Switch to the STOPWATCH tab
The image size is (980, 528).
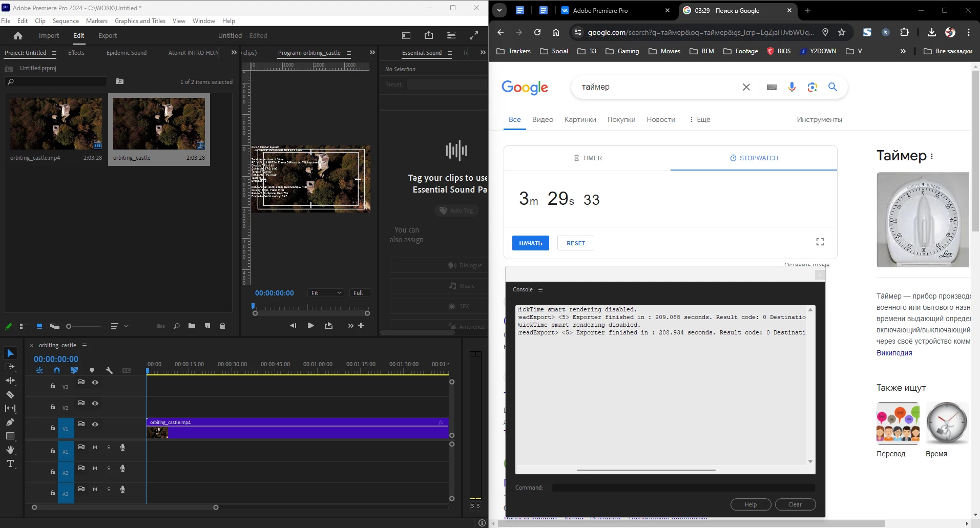(754, 158)
